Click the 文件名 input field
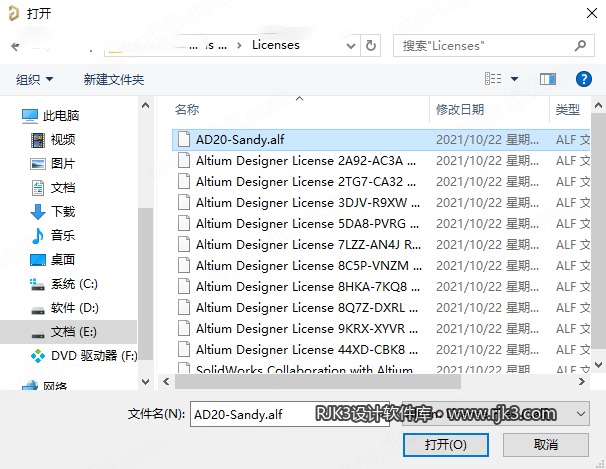The height and width of the screenshot is (469, 606). [289, 414]
